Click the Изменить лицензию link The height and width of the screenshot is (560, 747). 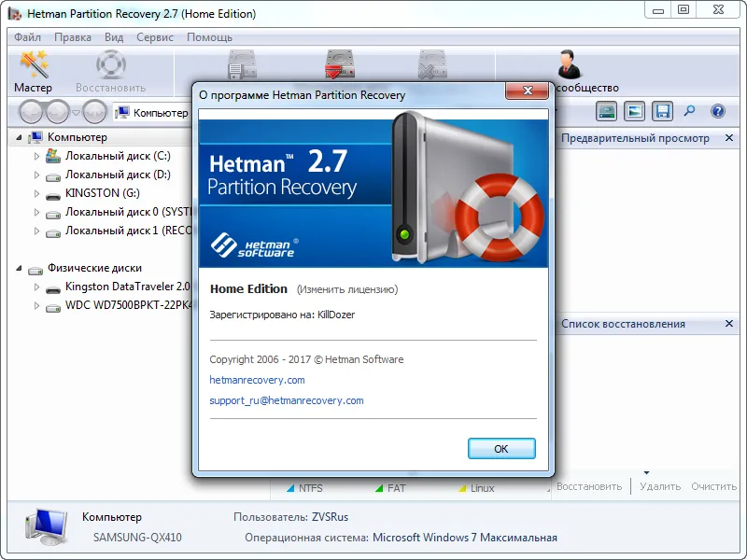pos(347,289)
